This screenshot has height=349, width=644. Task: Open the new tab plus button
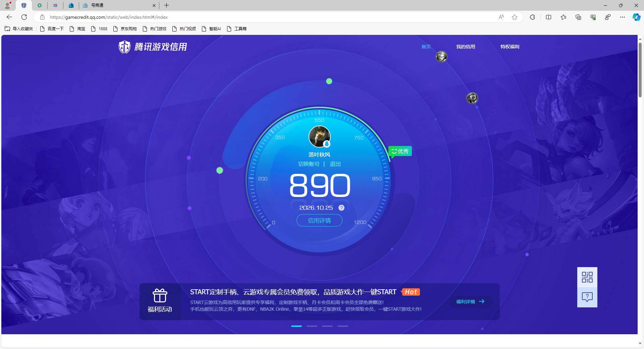pyautogui.click(x=166, y=5)
